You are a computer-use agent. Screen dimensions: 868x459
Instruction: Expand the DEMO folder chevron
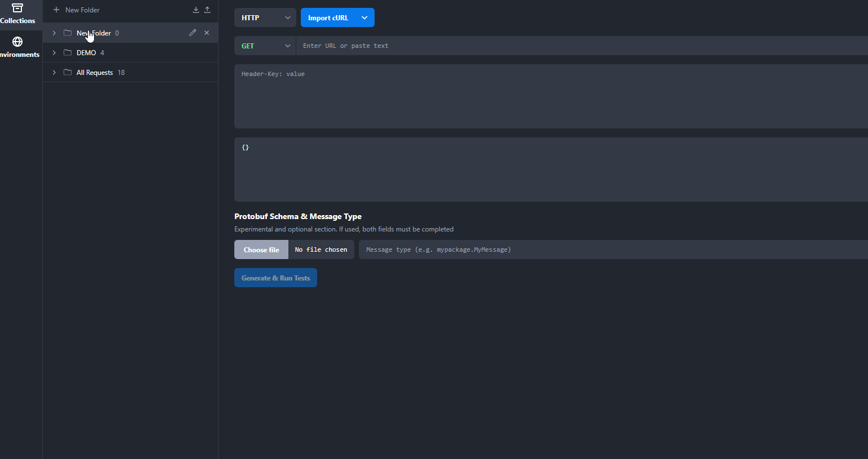54,52
